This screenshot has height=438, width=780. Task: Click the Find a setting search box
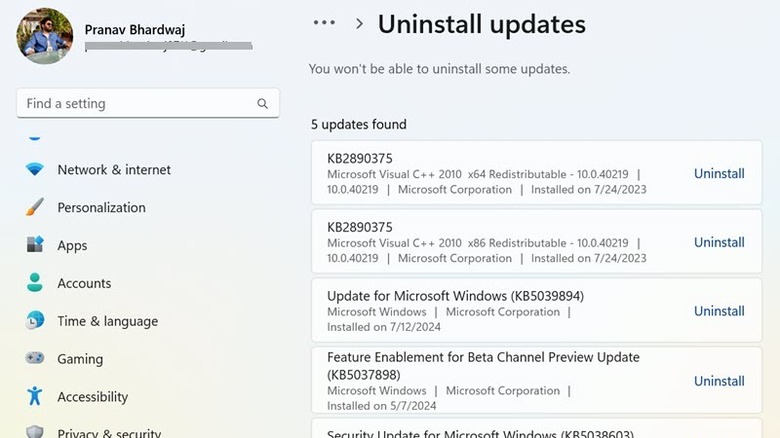pos(135,104)
